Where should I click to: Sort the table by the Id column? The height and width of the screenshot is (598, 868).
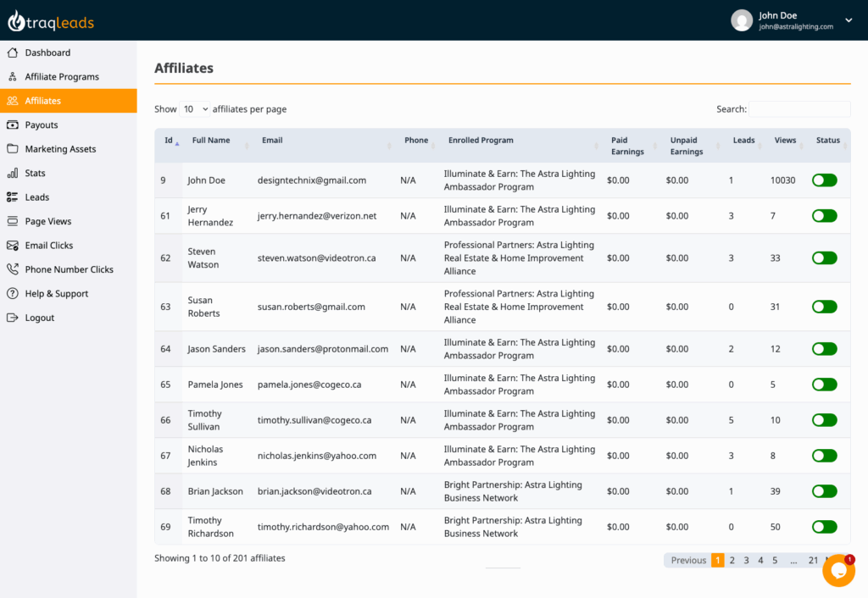coord(167,141)
